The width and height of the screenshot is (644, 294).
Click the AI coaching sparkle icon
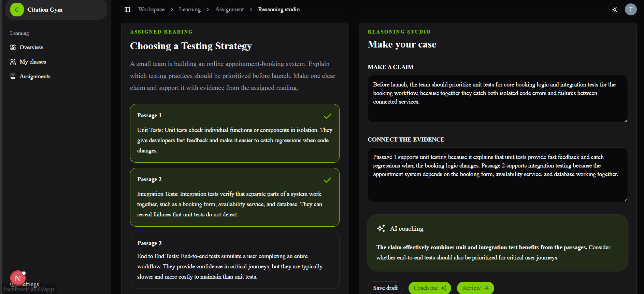tap(381, 228)
